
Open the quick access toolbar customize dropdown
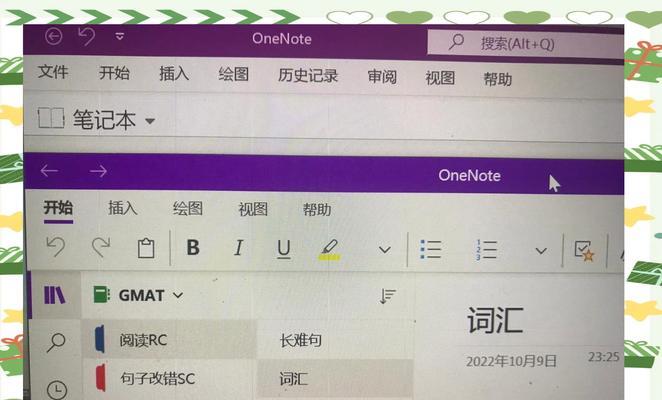[x=120, y=37]
